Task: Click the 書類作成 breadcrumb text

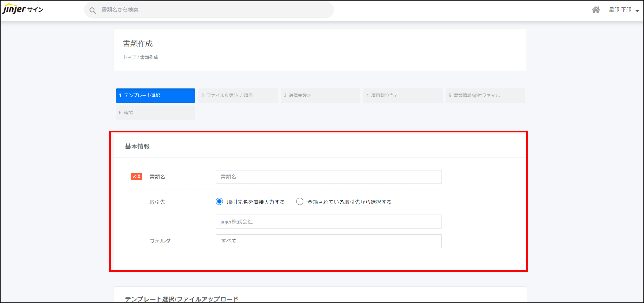Action: 149,57
